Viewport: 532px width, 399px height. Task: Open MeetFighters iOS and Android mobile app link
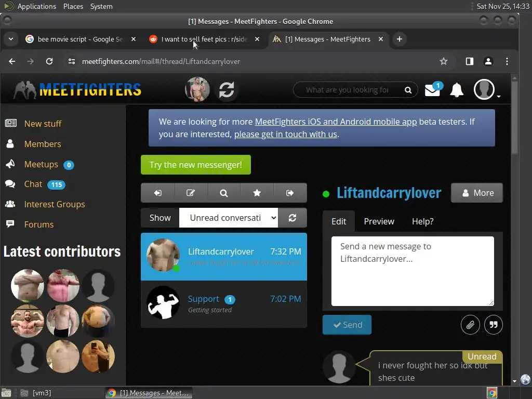[x=336, y=122]
